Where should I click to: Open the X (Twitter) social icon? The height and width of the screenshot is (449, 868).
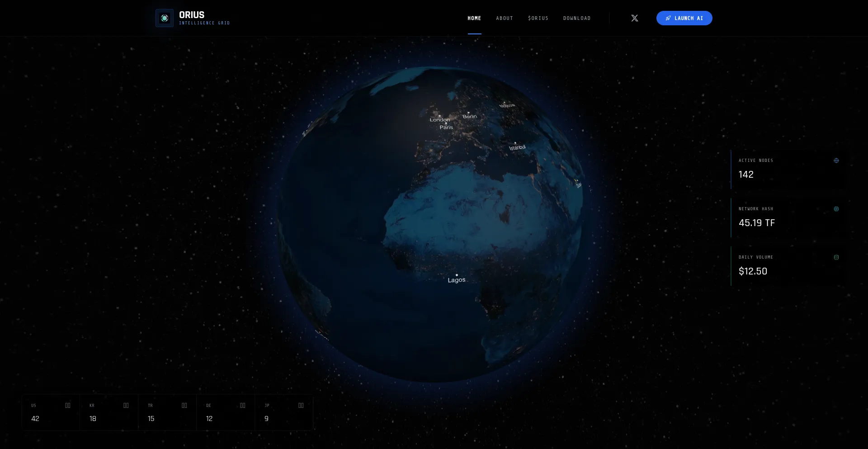[635, 18]
